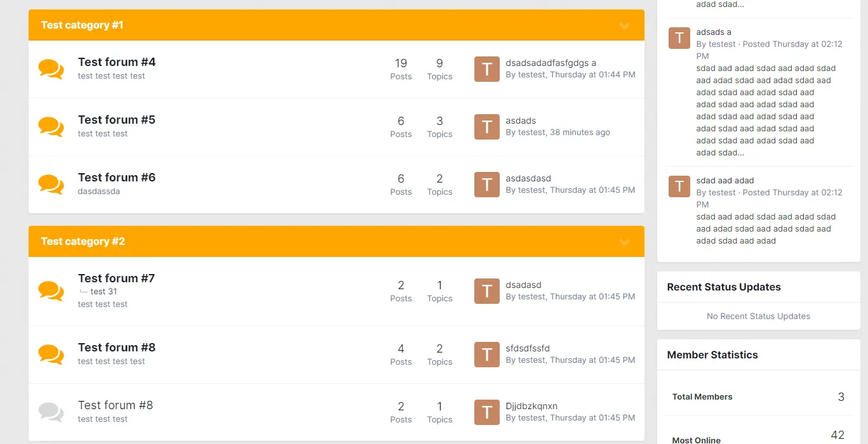Click the chat bubbles icon beside Test forum #5
Image resolution: width=868 pixels, height=444 pixels.
pos(51,127)
